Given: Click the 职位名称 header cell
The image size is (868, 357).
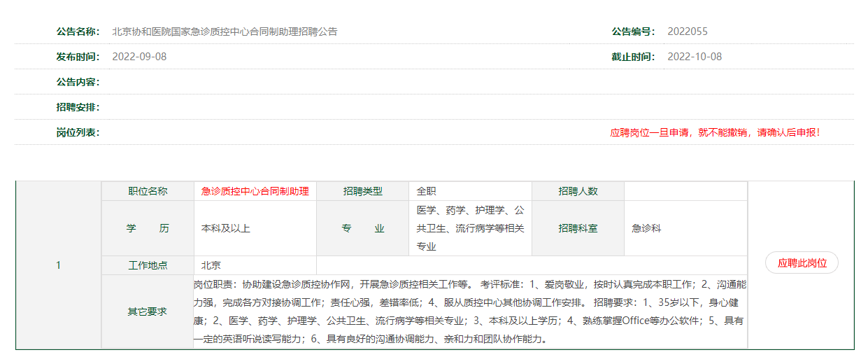Looking at the screenshot, I should (x=148, y=191).
